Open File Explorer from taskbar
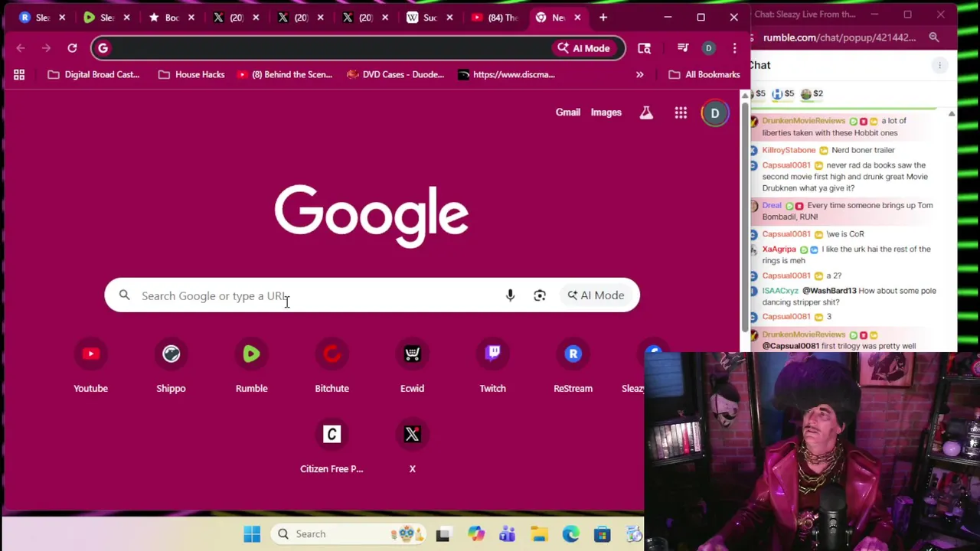The height and width of the screenshot is (551, 980). pyautogui.click(x=539, y=533)
